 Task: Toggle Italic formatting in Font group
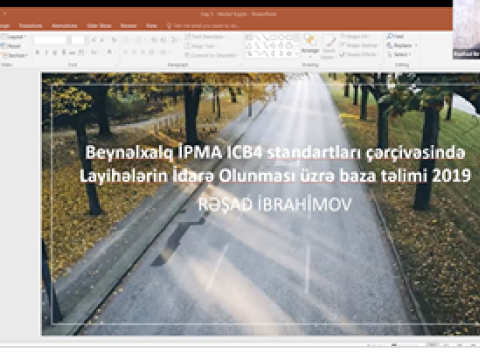pos(46,52)
